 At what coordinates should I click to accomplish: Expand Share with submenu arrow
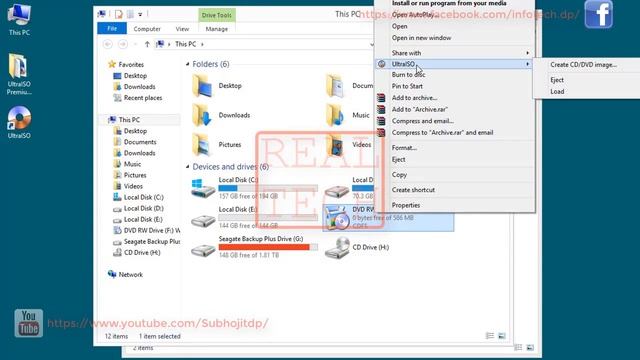coord(527,53)
